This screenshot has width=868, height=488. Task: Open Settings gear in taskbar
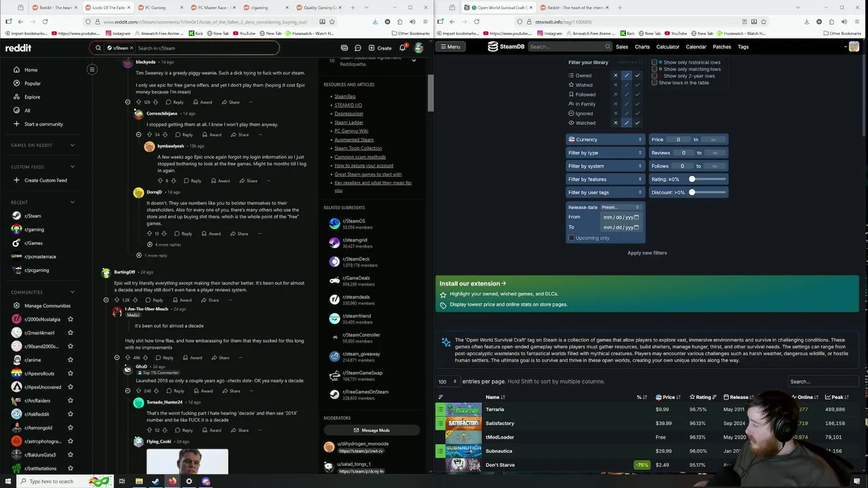click(x=189, y=481)
